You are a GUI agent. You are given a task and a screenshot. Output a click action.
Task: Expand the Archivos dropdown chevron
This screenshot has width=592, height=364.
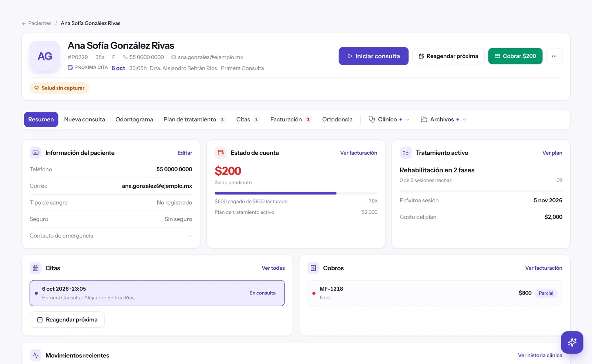[x=465, y=119]
